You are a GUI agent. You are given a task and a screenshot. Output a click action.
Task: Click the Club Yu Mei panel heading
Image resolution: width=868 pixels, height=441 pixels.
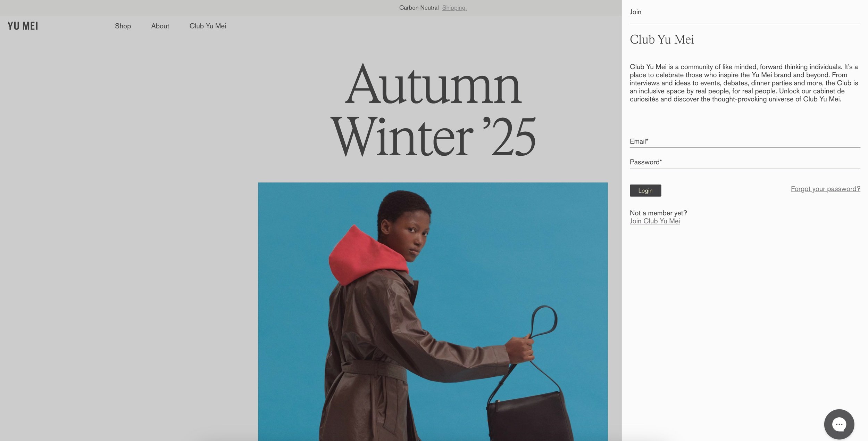click(x=662, y=40)
